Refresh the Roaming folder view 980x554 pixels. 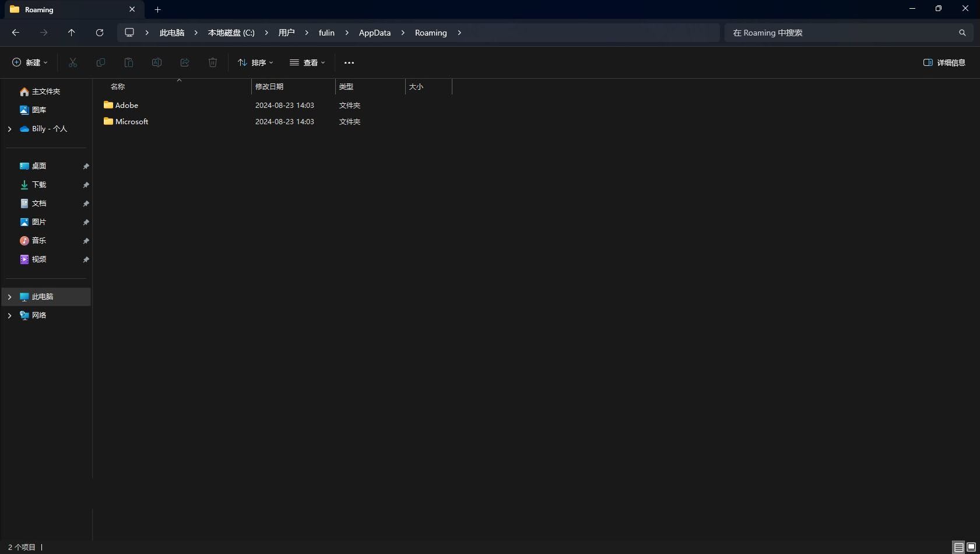pos(100,33)
